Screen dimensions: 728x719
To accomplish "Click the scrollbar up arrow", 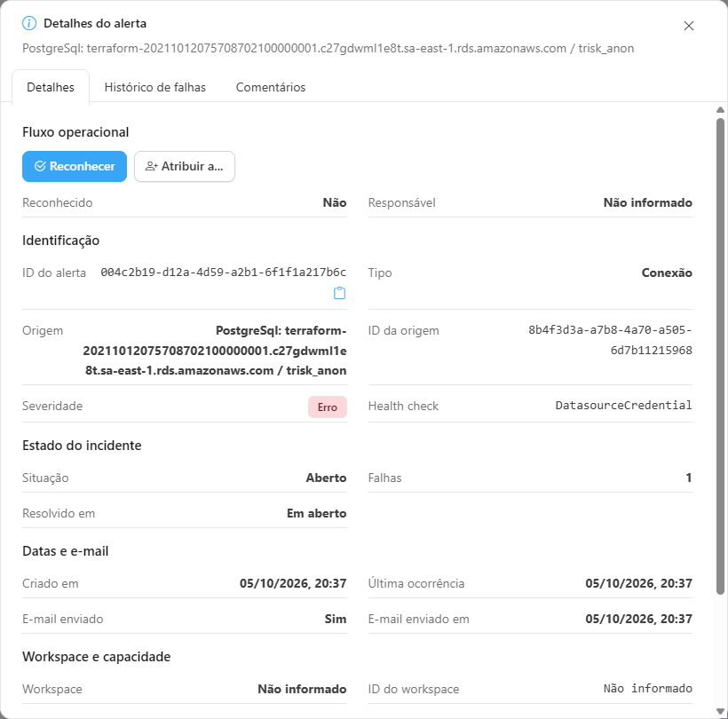I will pyautogui.click(x=720, y=110).
